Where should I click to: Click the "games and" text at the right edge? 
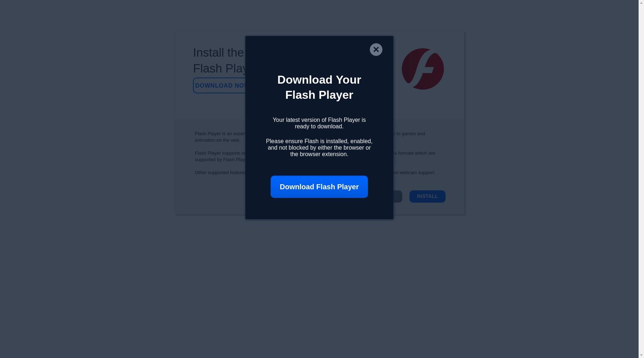click(x=413, y=134)
